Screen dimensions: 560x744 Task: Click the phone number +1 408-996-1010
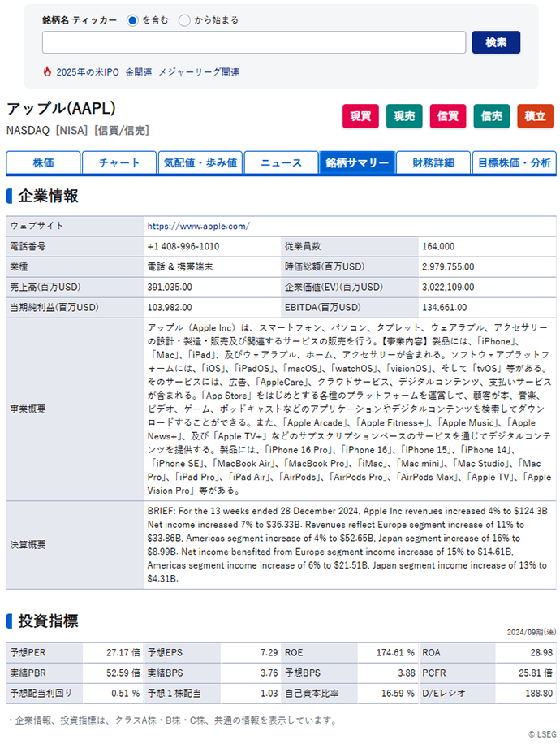(x=183, y=247)
